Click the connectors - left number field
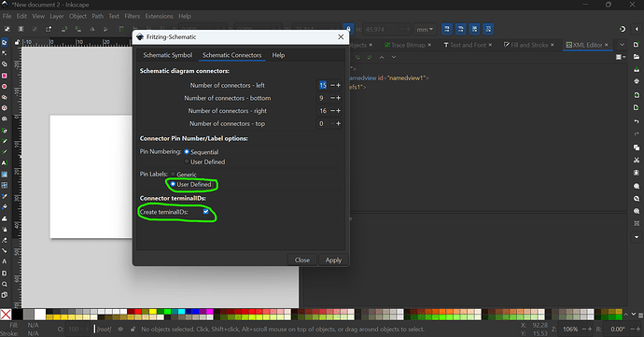 point(323,85)
